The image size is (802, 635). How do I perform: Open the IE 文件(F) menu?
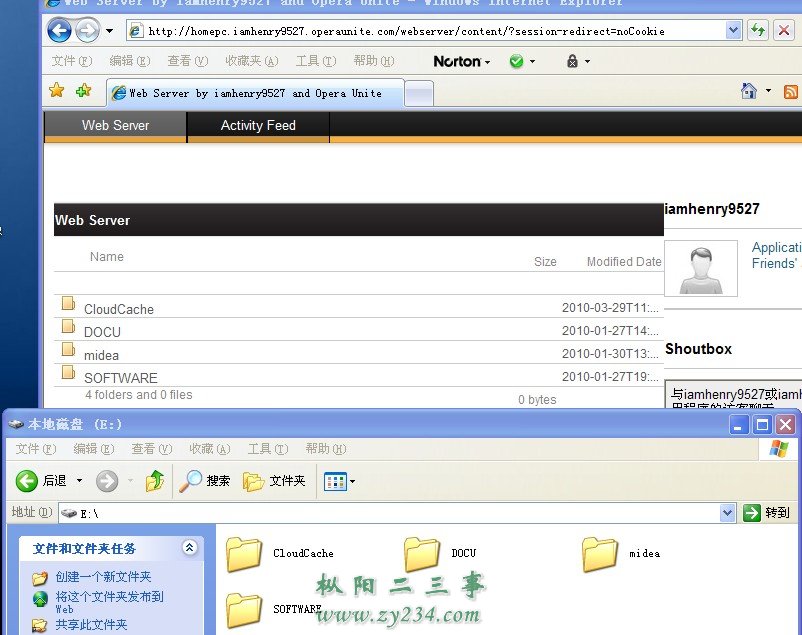click(x=72, y=61)
